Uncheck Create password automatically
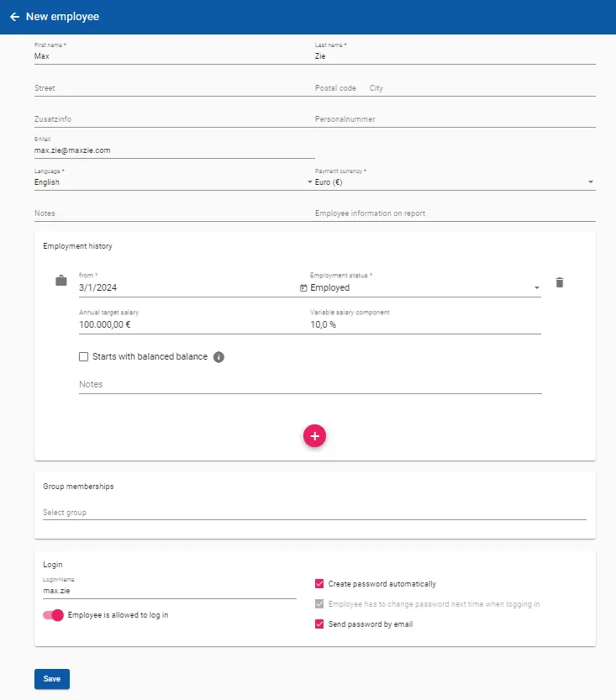Image resolution: width=616 pixels, height=700 pixels. 320,583
